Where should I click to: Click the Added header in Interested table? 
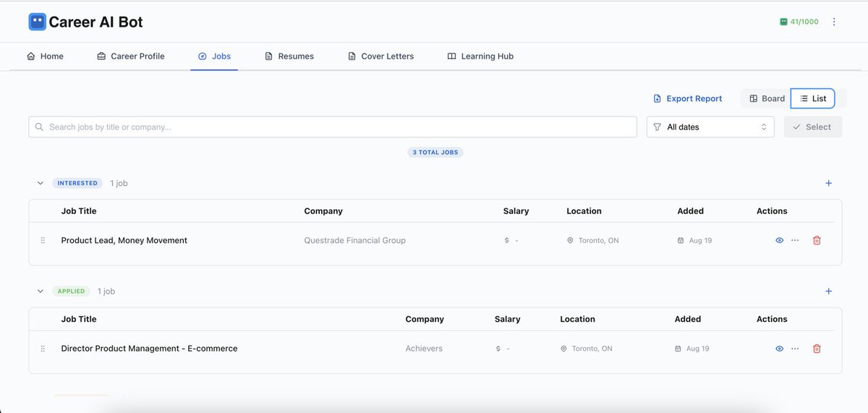click(691, 211)
